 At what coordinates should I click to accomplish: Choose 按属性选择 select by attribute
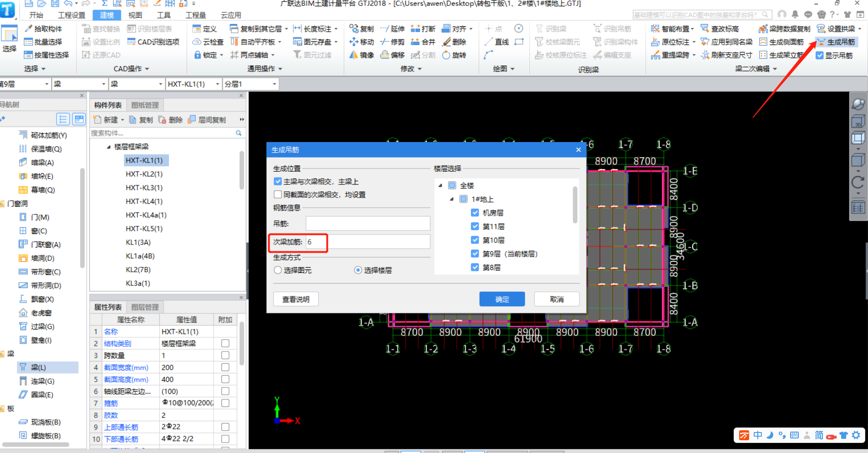point(46,55)
